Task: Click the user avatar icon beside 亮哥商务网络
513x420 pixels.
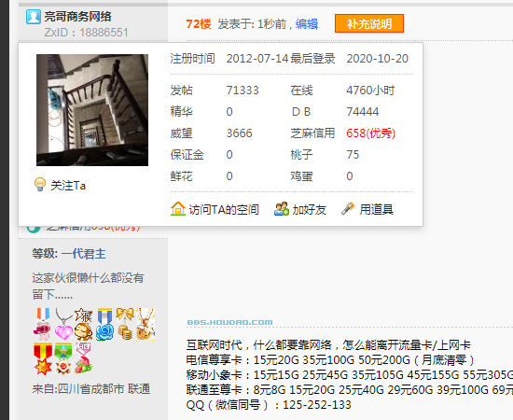Action: click(x=34, y=17)
